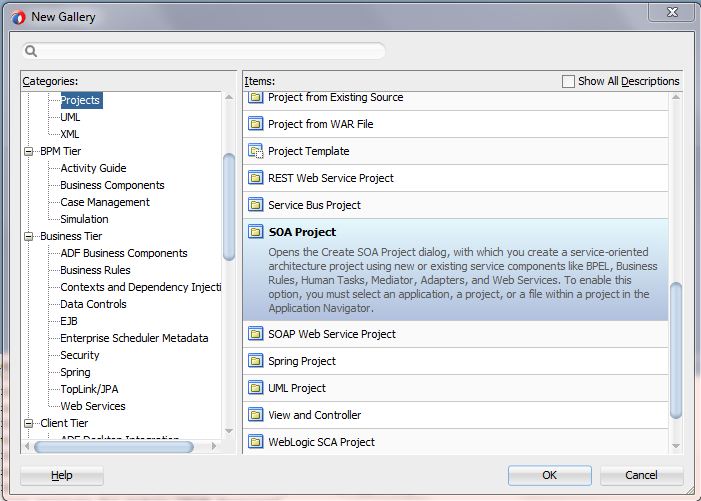Choose SOAP Web Service Project item
Image resolution: width=701 pixels, height=501 pixels.
point(456,334)
